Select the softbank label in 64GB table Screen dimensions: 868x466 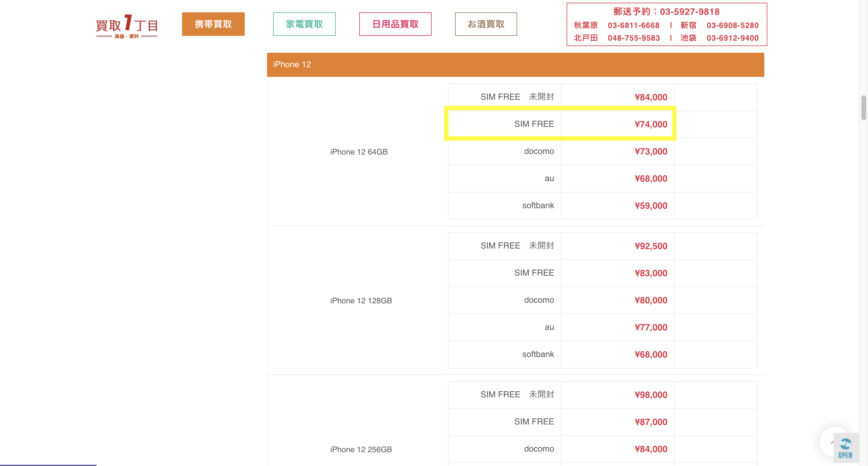(538, 205)
